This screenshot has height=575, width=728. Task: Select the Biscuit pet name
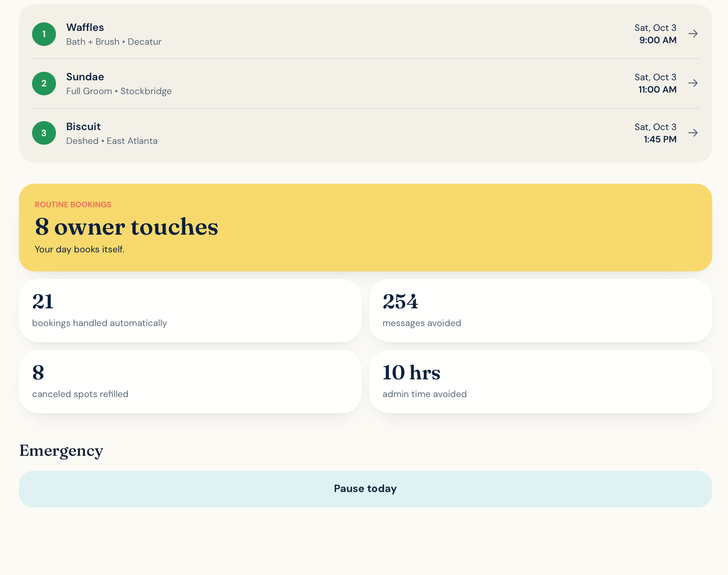[x=83, y=127]
